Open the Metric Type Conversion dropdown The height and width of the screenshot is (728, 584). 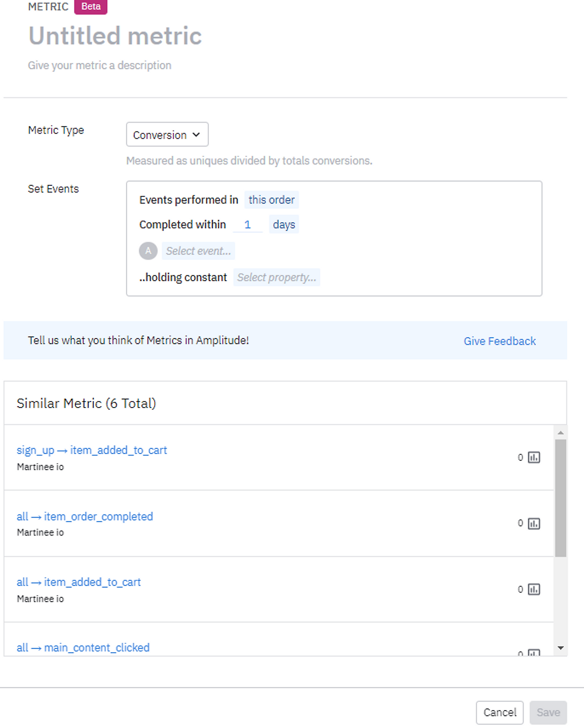click(x=167, y=135)
